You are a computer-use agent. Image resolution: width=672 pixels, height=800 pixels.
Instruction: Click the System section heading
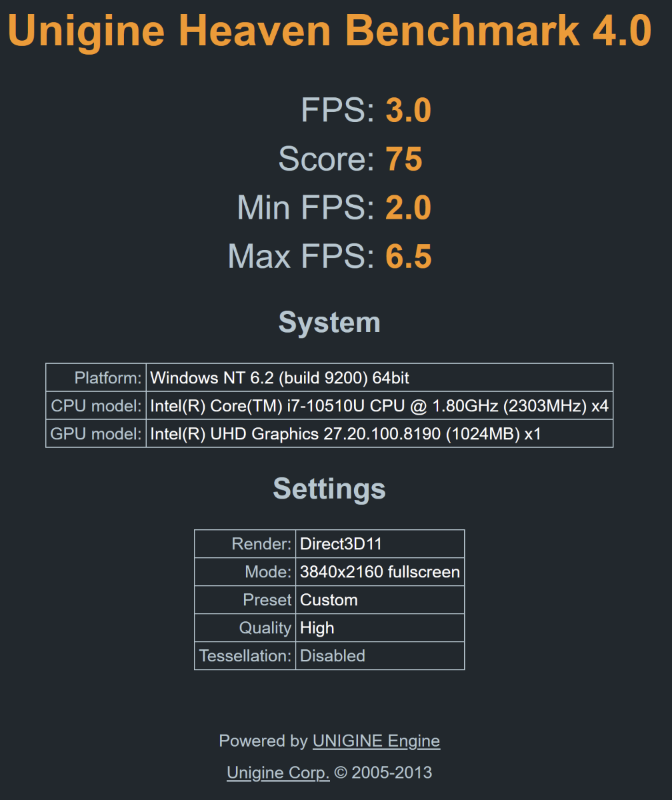pyautogui.click(x=329, y=322)
